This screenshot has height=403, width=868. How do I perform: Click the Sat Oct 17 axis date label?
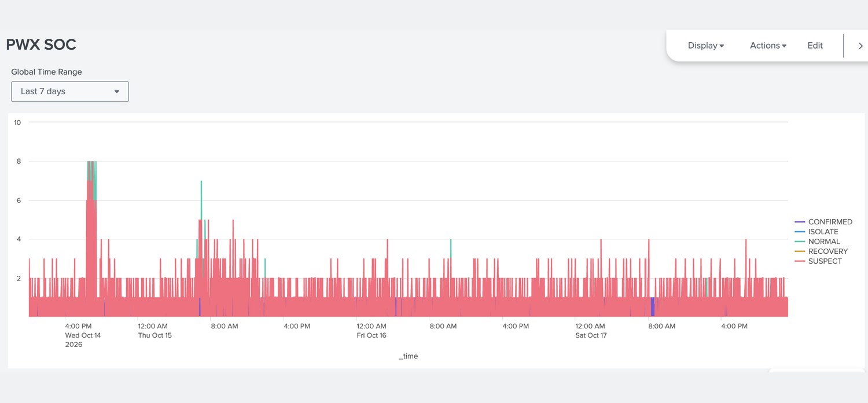591,335
